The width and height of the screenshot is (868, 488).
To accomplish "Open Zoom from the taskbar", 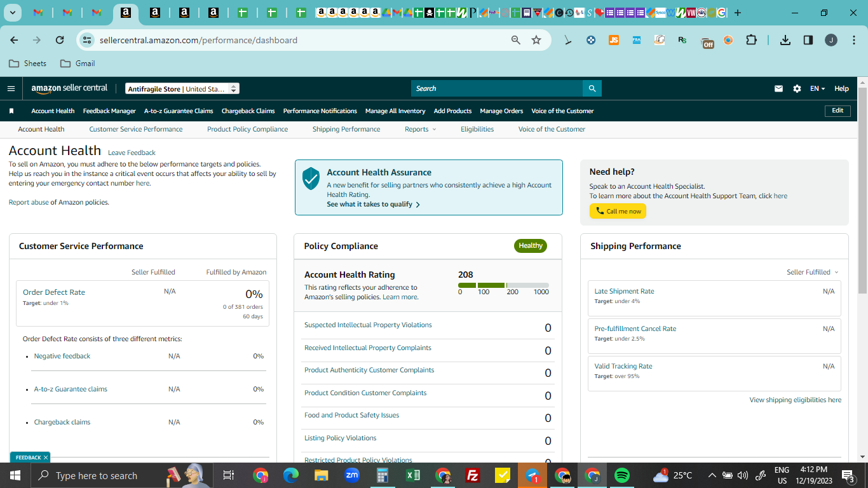I will 352,475.
